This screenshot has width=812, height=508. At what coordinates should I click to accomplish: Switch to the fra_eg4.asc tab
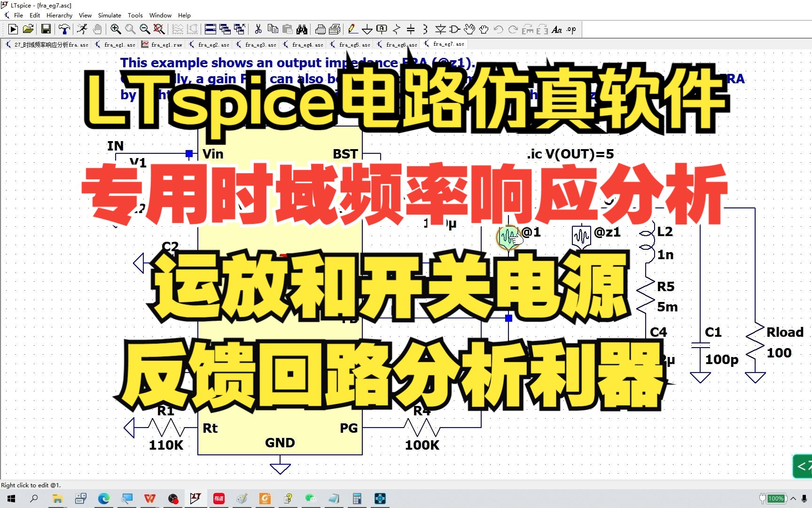point(303,44)
